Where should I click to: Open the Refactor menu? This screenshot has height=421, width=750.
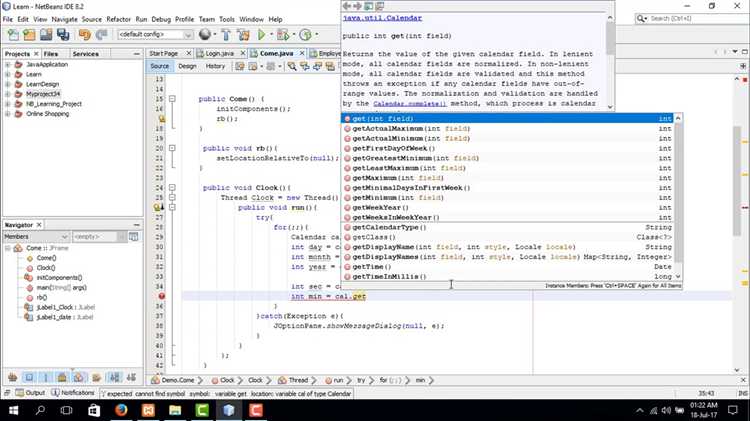tap(118, 19)
